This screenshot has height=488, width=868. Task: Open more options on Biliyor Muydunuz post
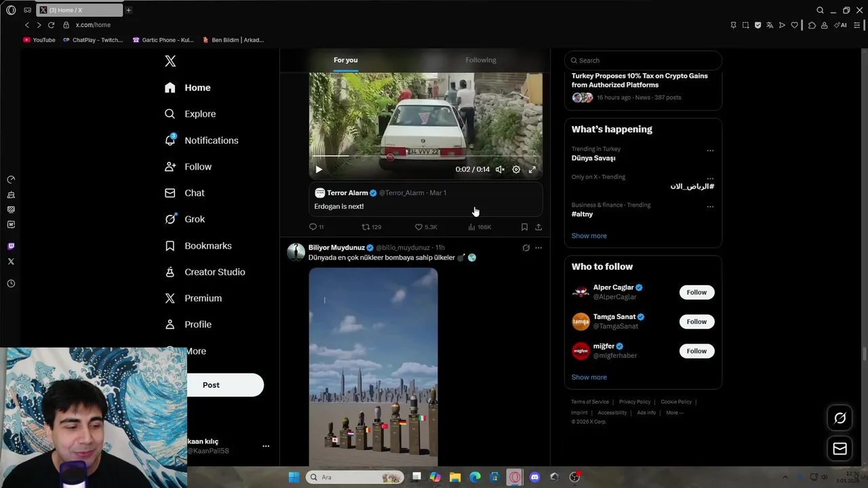point(538,248)
